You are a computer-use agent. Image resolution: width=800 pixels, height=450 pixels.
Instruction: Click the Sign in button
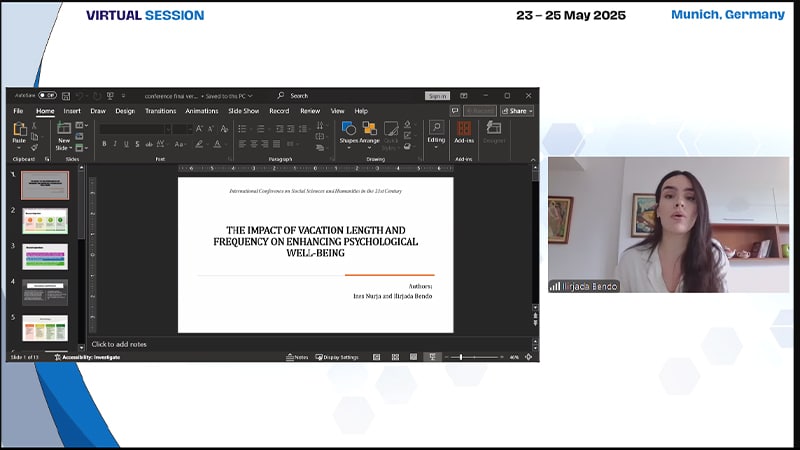tap(437, 96)
